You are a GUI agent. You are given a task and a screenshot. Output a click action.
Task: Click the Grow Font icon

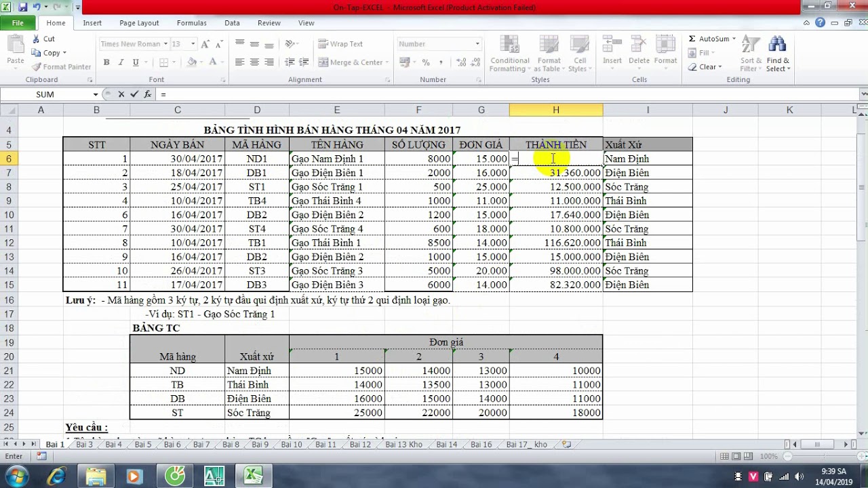tap(205, 44)
